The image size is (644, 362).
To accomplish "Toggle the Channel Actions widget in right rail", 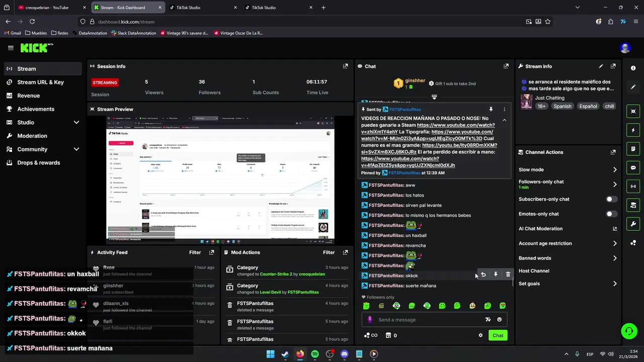I will 633,205.
